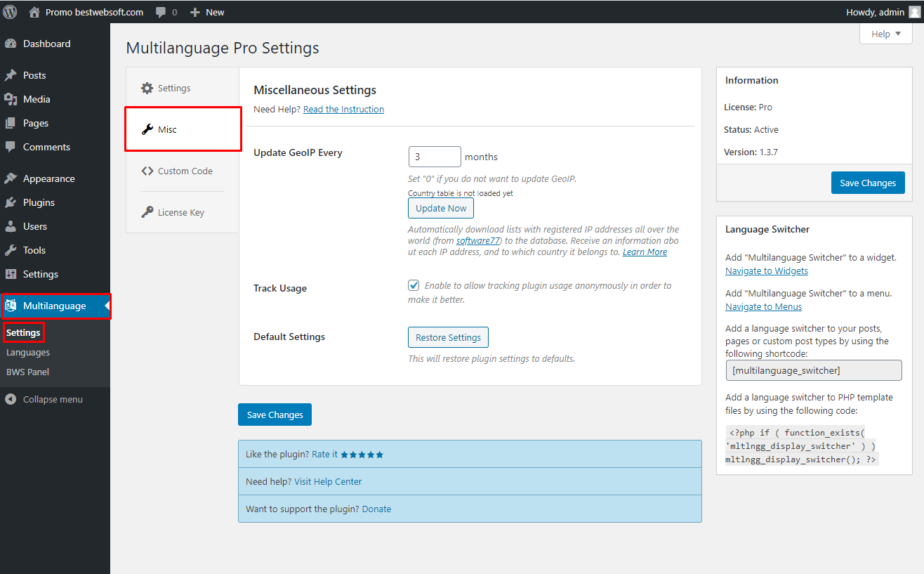Click the Tools wrench icon in sidebar
The image size is (924, 574).
tap(11, 250)
